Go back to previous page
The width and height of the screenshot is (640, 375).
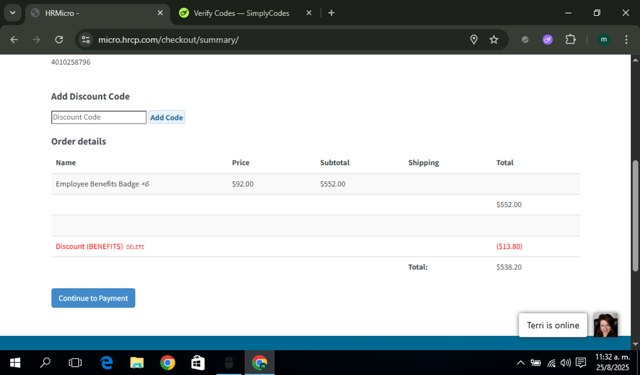[14, 40]
